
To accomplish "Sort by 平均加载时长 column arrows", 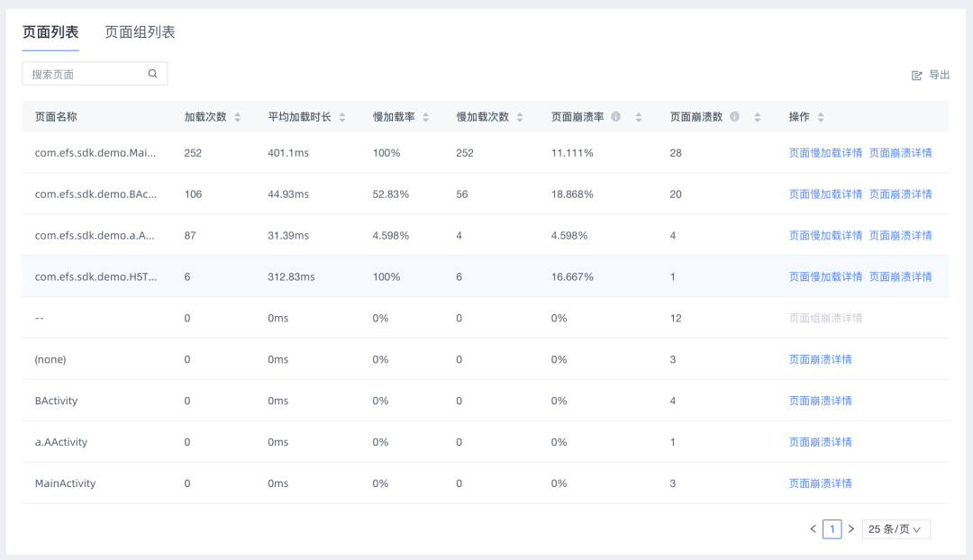I will tap(342, 117).
